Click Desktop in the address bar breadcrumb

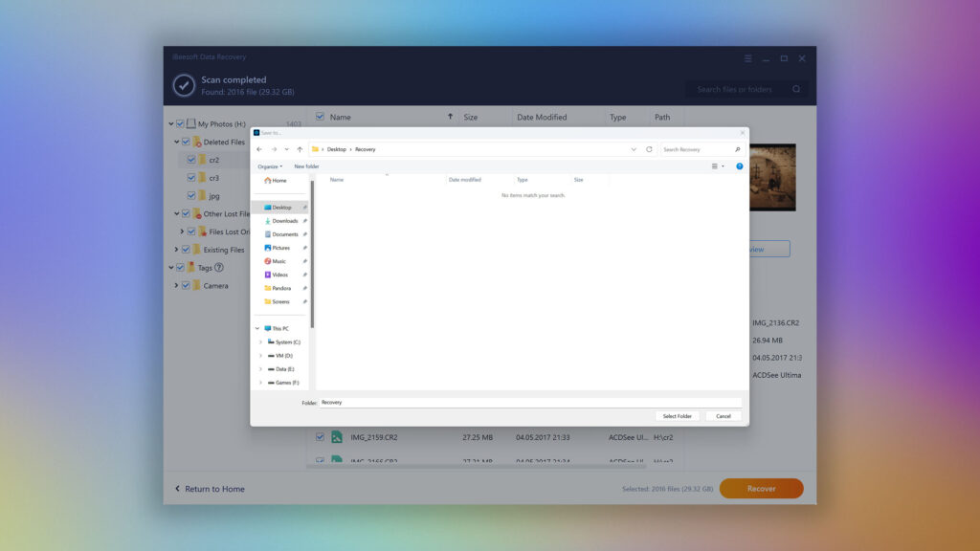tap(337, 149)
